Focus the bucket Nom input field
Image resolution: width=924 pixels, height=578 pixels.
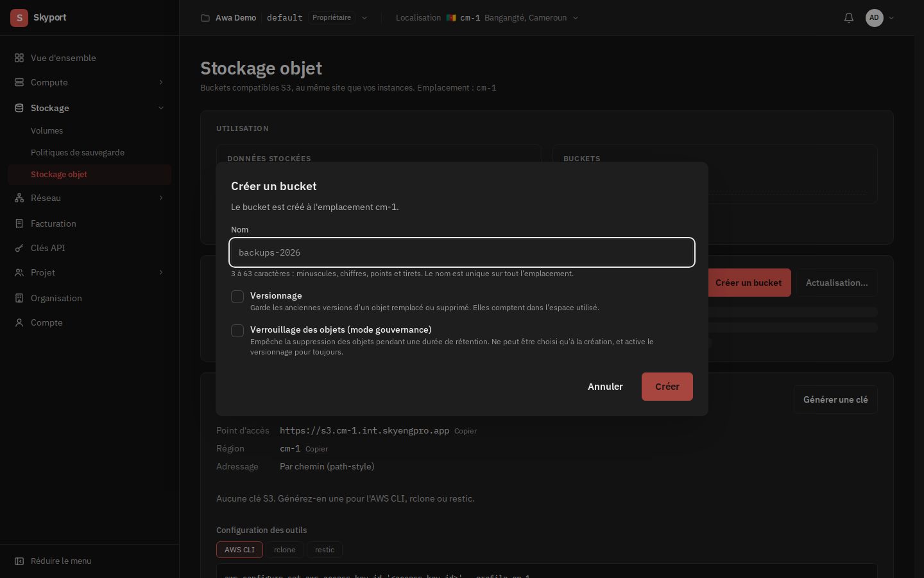(x=462, y=252)
